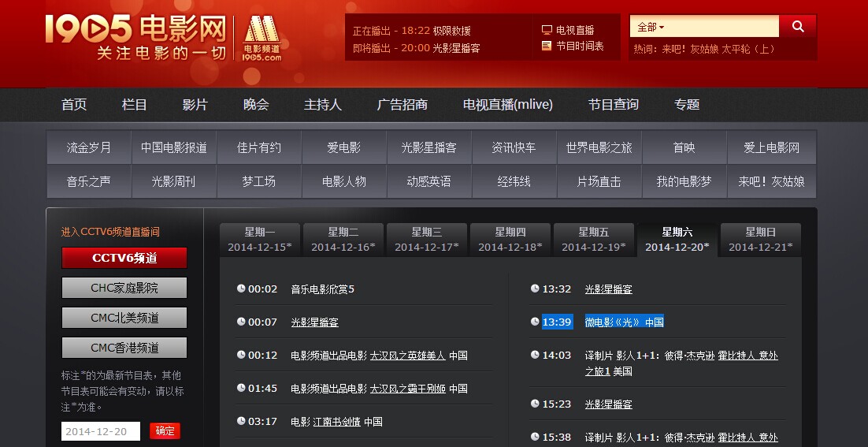
Task: Open the 梦工场 program tile
Action: pyautogui.click(x=259, y=181)
